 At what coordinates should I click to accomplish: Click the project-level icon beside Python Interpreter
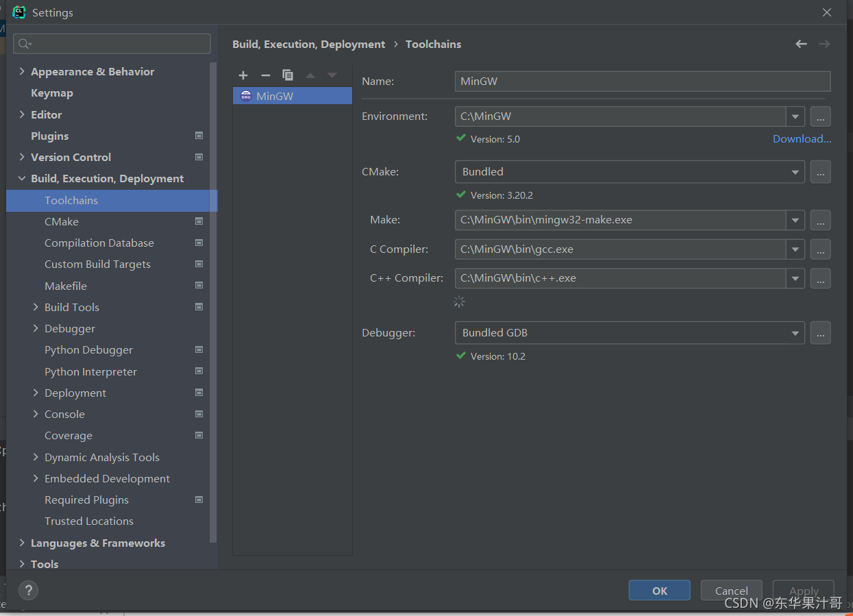pos(199,371)
